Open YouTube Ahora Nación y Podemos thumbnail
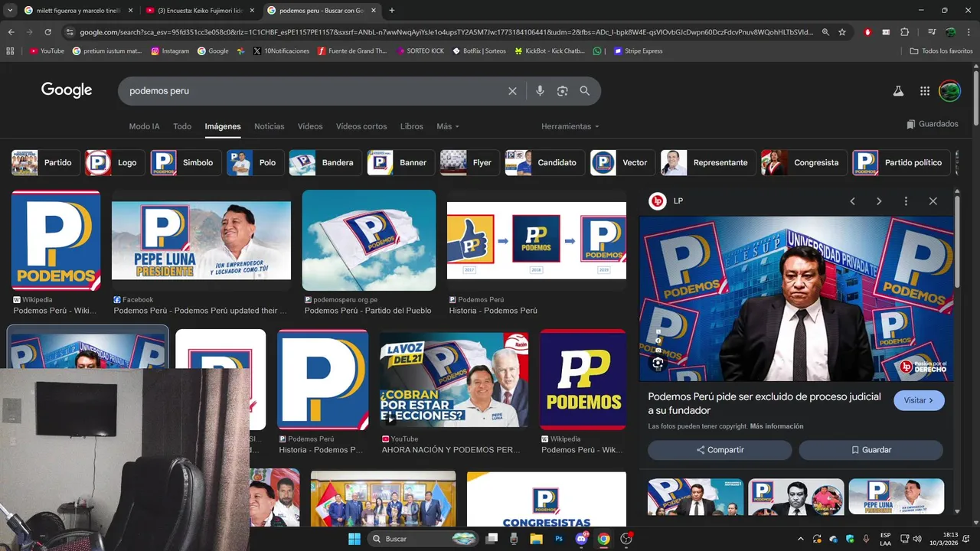 tap(454, 380)
